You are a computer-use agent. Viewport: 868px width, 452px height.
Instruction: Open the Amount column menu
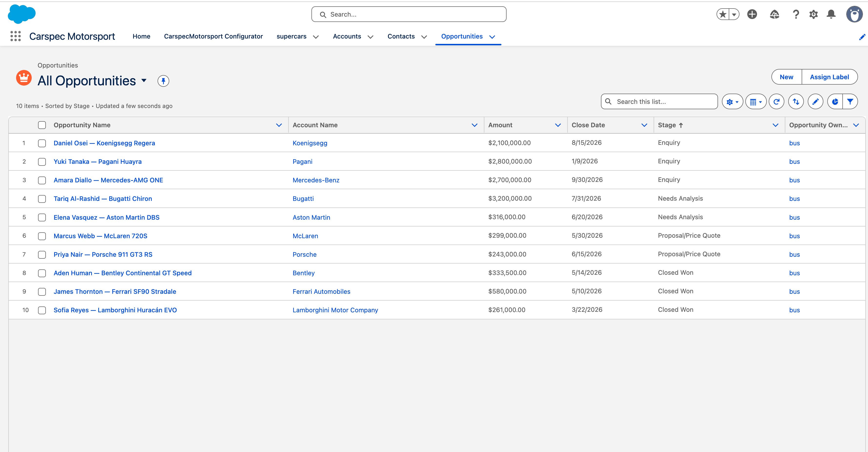click(x=558, y=125)
